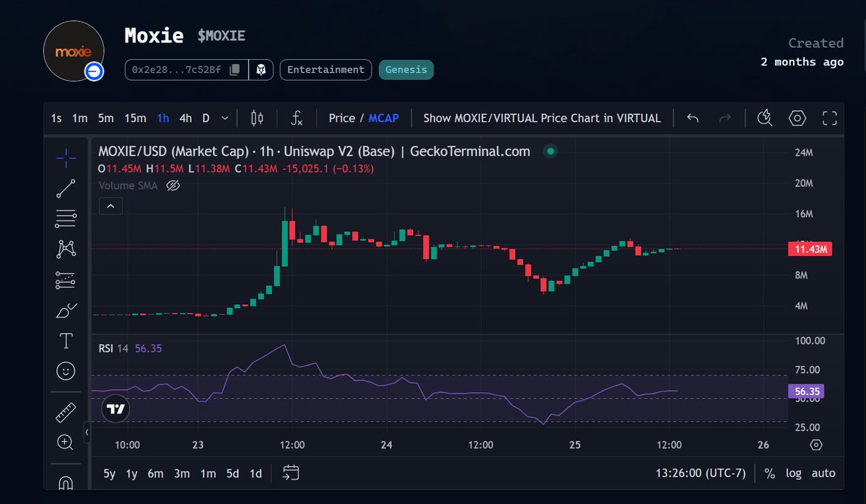This screenshot has height=504, width=866.
Task: Click the green market status dot
Action: click(551, 151)
